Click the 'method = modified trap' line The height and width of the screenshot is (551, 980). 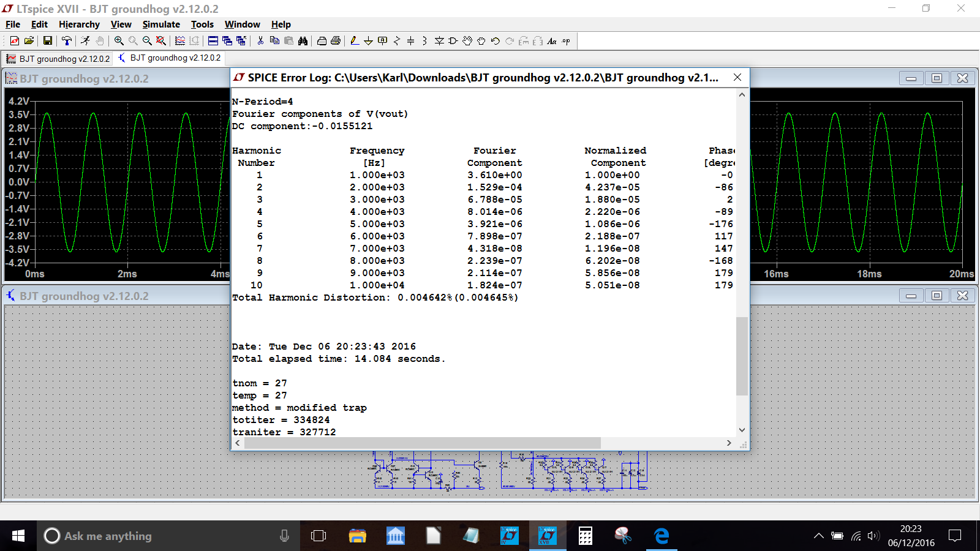(x=300, y=408)
